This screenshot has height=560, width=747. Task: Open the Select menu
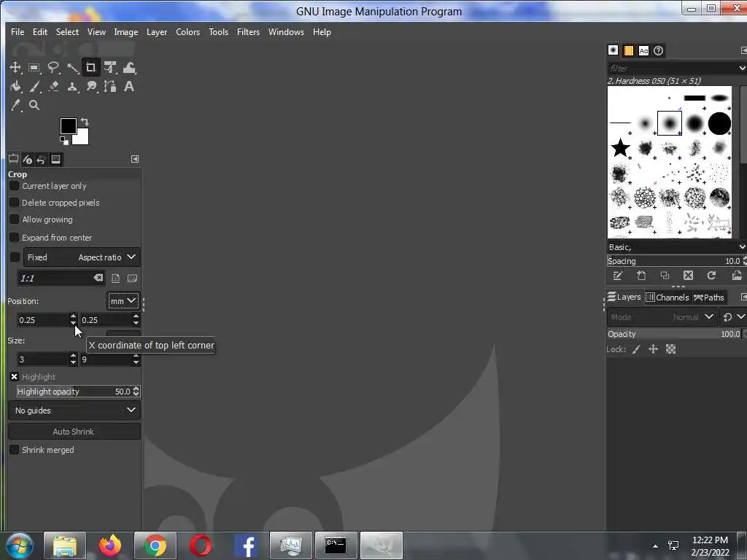coord(67,32)
